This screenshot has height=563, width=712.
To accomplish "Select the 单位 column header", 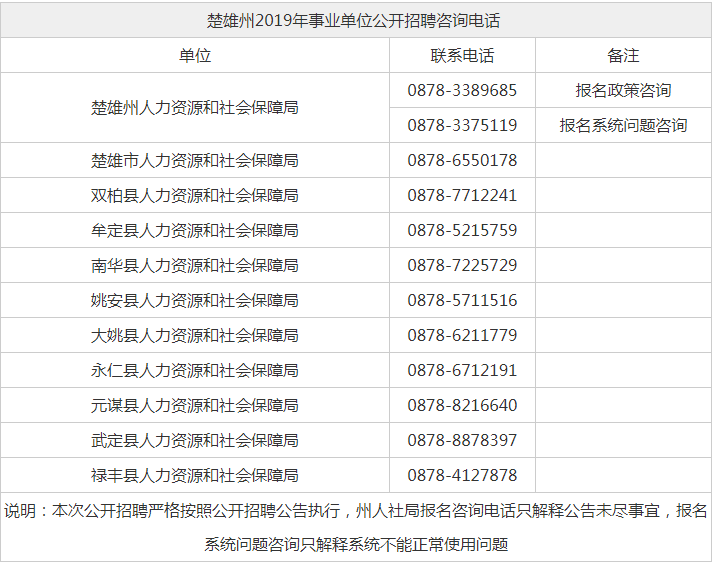I will tap(195, 55).
